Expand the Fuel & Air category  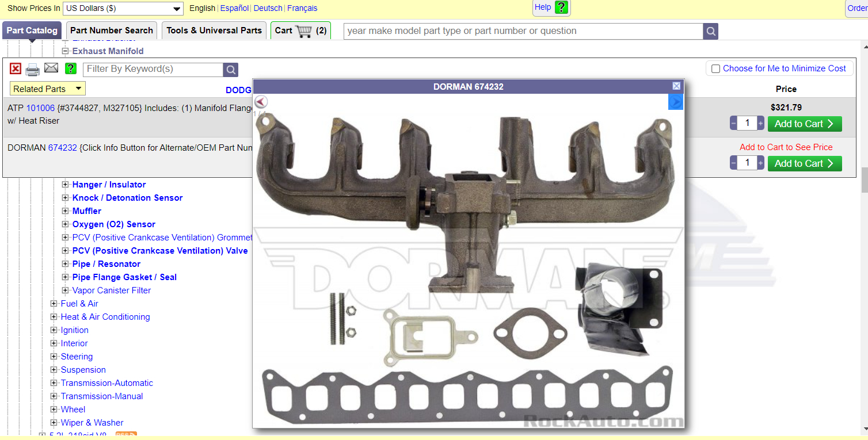click(54, 304)
